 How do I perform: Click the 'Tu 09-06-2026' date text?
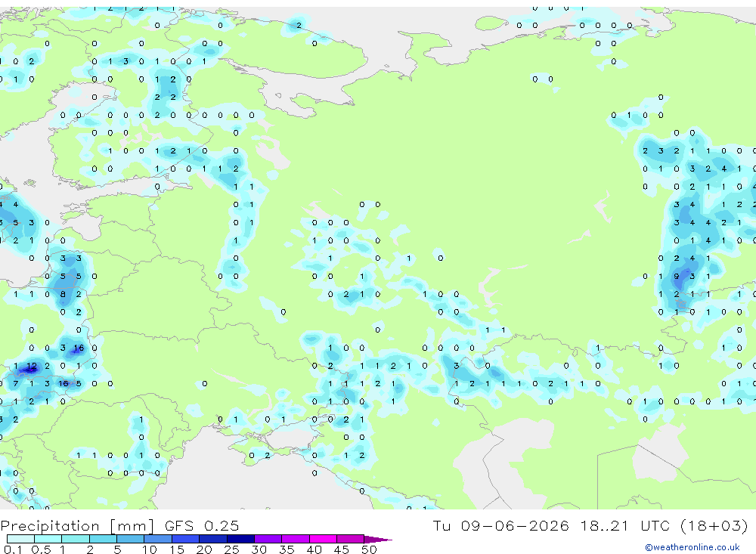501,525
